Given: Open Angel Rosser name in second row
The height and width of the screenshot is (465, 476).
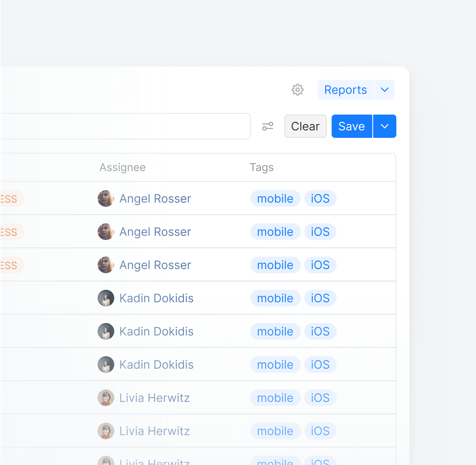Looking at the screenshot, I should click(155, 232).
